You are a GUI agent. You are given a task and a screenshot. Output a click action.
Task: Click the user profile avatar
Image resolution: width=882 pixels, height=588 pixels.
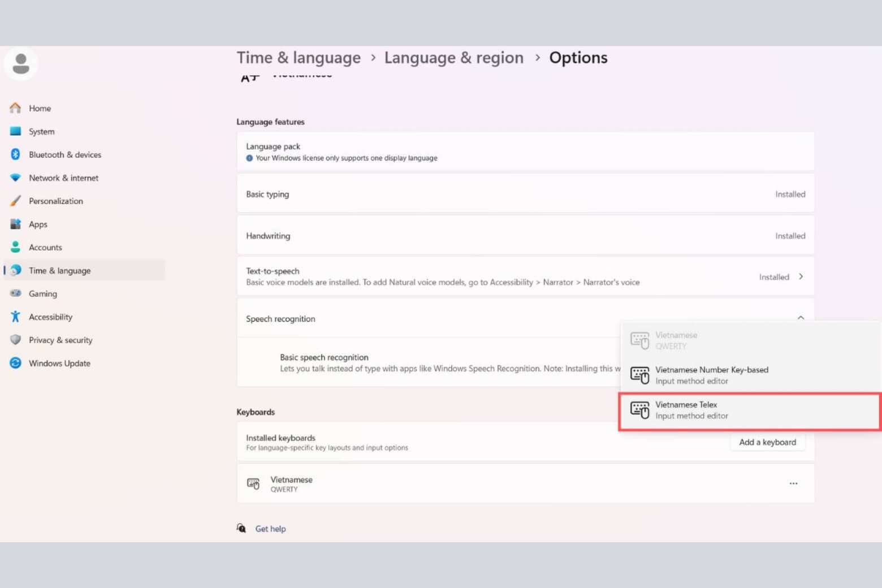tap(21, 63)
